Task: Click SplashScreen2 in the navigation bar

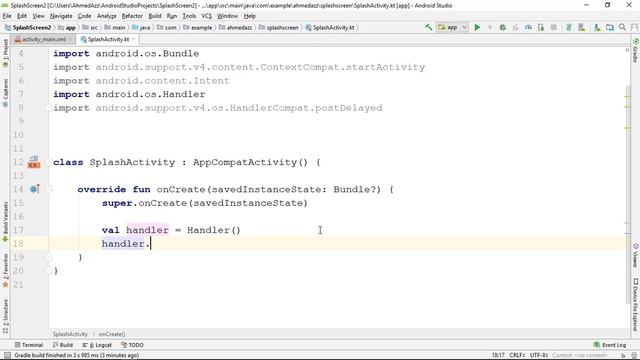Action: [28, 27]
